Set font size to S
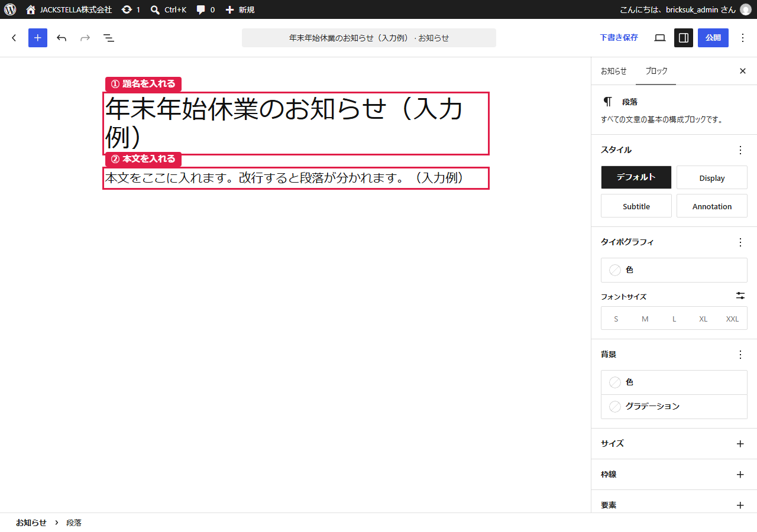This screenshot has width=757, height=532. 616,319
